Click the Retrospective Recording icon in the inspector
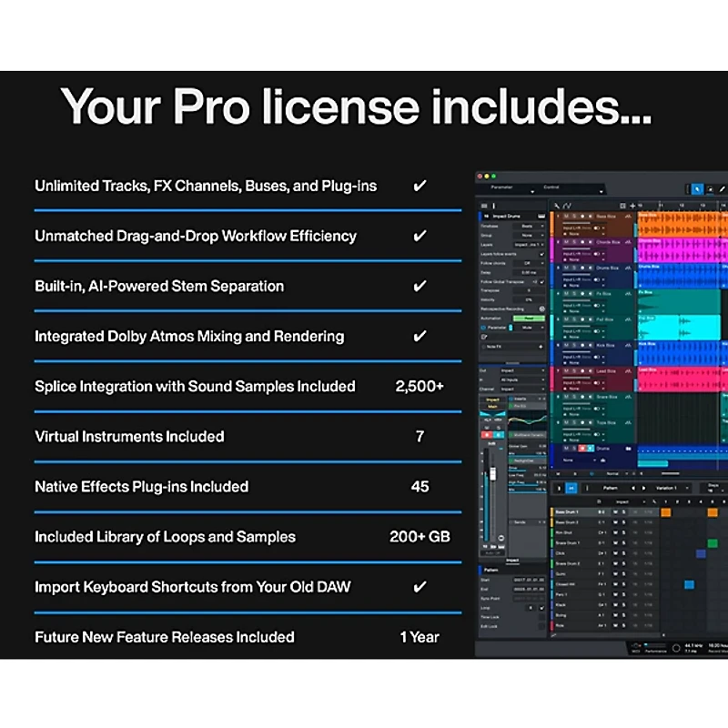The height and width of the screenshot is (728, 728). 541,308
